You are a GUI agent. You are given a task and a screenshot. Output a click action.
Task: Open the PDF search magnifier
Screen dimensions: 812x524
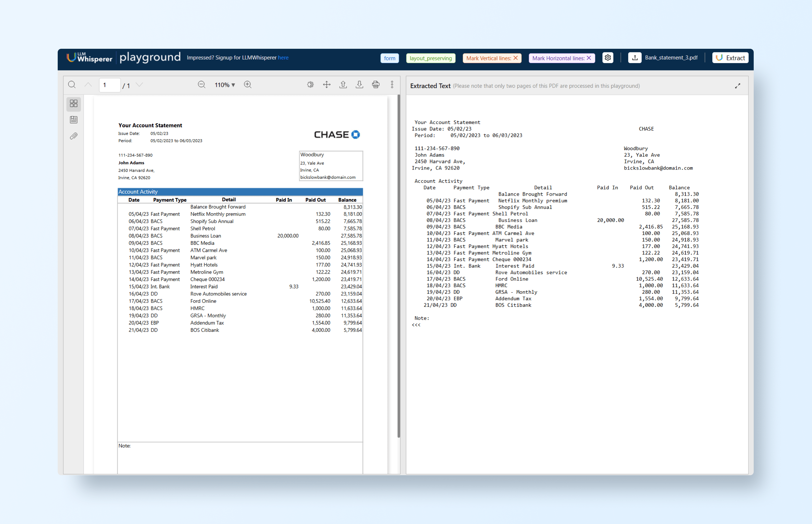[x=72, y=85]
